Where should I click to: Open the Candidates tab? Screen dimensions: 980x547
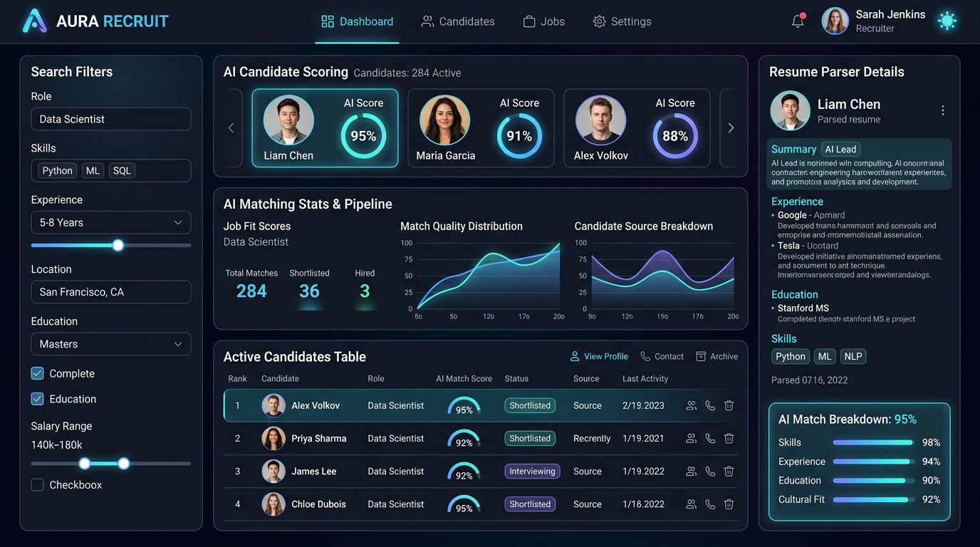coord(458,21)
